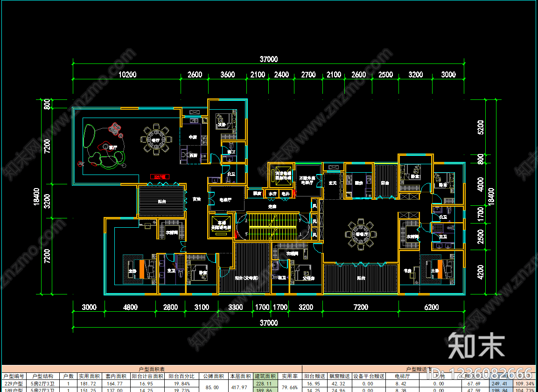Click the 42.32 bay window cell
538x392 pixels.
[x=339, y=384]
